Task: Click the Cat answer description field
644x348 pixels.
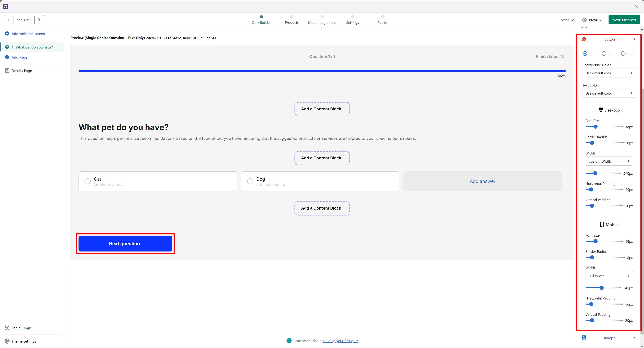Action: click(x=109, y=185)
